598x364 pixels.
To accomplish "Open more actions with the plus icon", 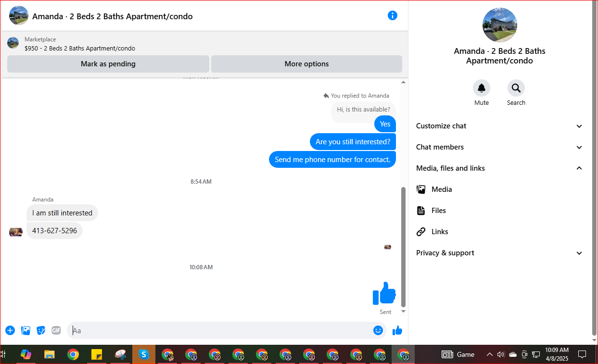I will [x=10, y=330].
